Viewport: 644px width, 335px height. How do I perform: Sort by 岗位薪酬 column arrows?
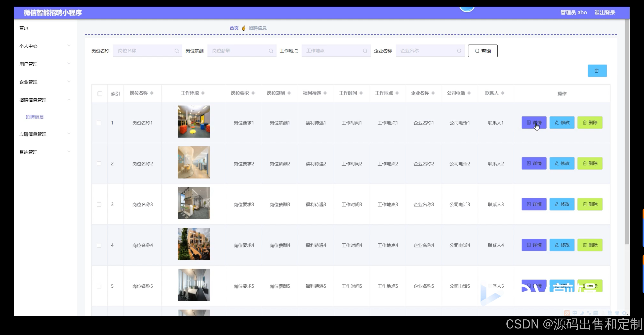289,93
